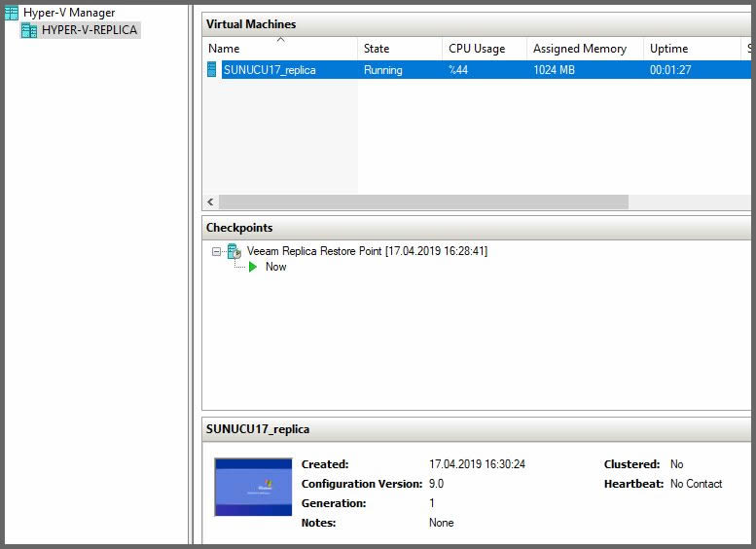The height and width of the screenshot is (549, 756).
Task: Click the Running state cell of SUNUCU17_replica
Action: [x=383, y=70]
